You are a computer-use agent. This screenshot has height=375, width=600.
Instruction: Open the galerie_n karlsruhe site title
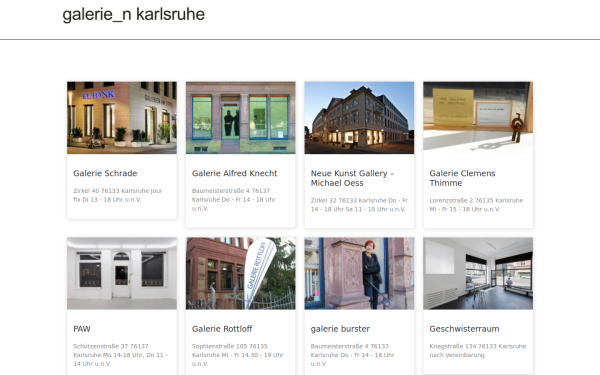(134, 15)
